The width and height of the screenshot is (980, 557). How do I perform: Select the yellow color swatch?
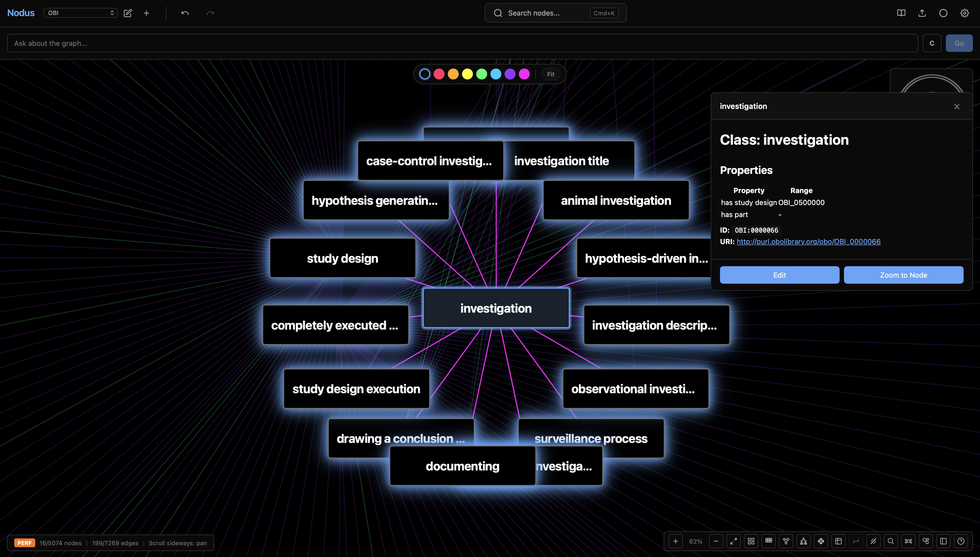tap(467, 74)
